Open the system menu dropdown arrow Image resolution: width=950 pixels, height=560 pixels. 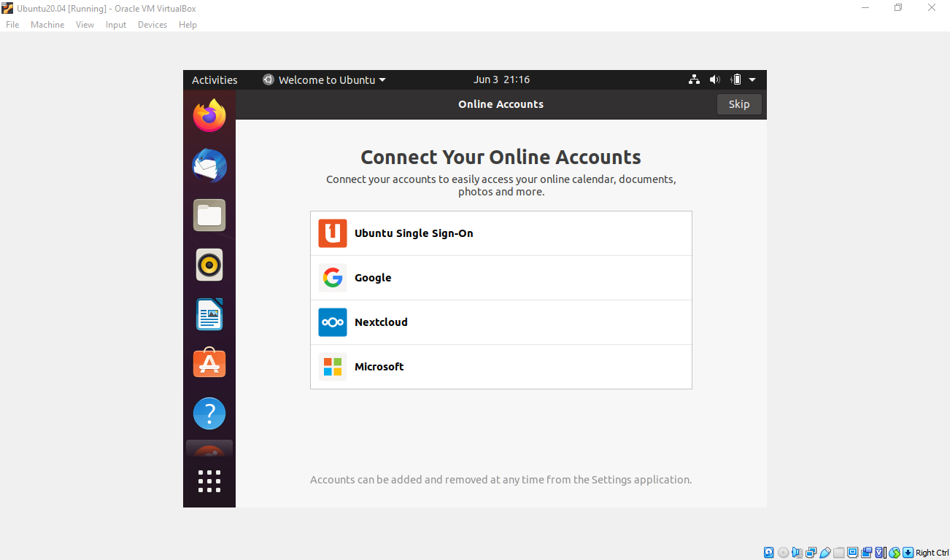[x=752, y=79]
